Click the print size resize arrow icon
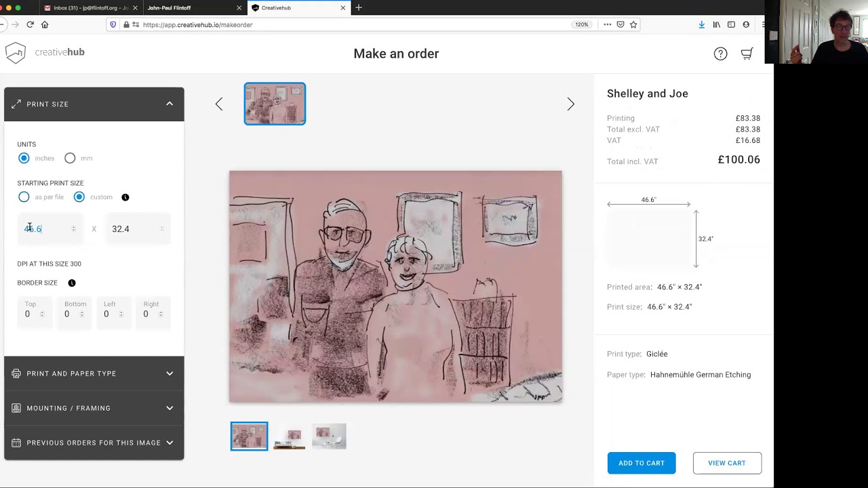 click(x=16, y=104)
